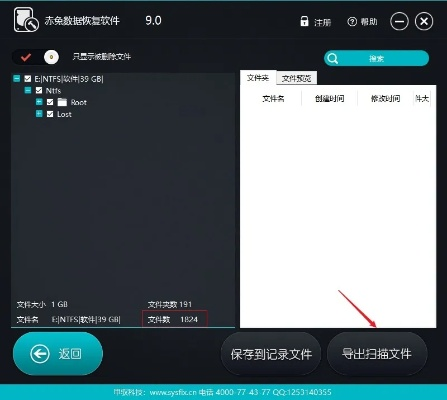
Task: Close the data recovery window
Action: point(424,21)
